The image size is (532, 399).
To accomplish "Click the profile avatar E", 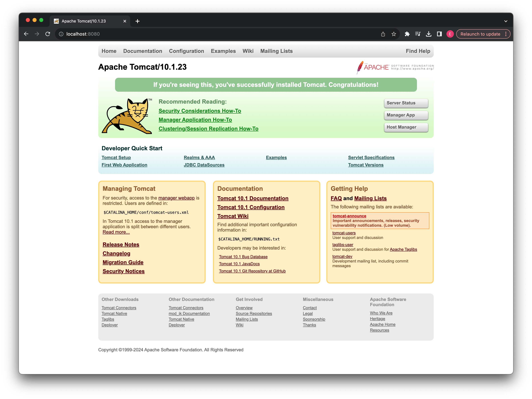I will coord(450,34).
